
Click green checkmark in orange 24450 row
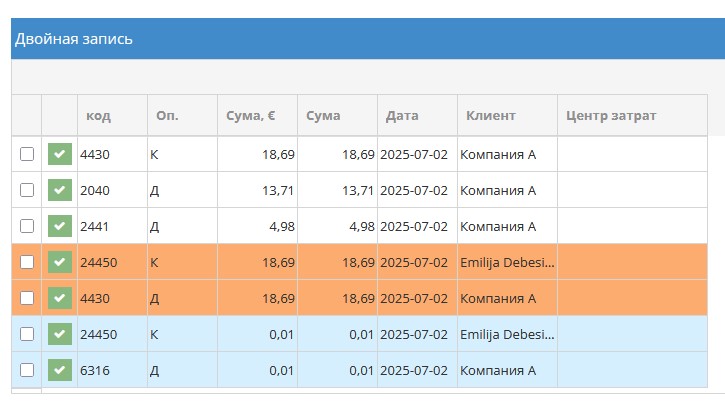pyautogui.click(x=60, y=262)
